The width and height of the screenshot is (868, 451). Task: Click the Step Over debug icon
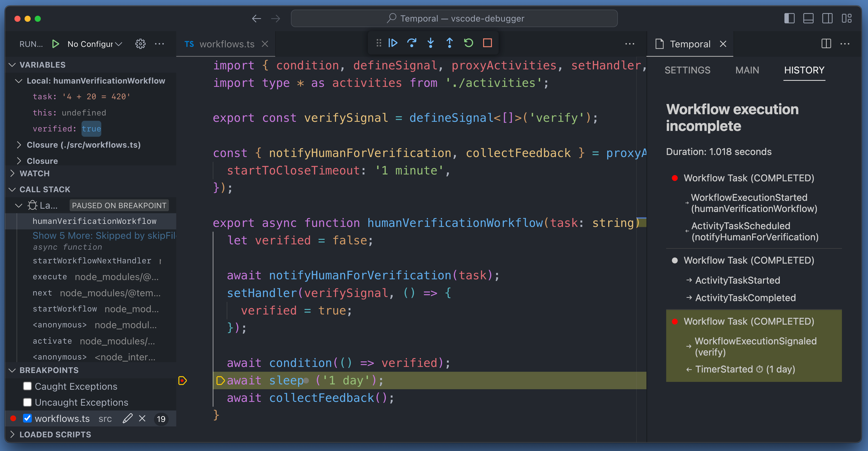tap(412, 43)
